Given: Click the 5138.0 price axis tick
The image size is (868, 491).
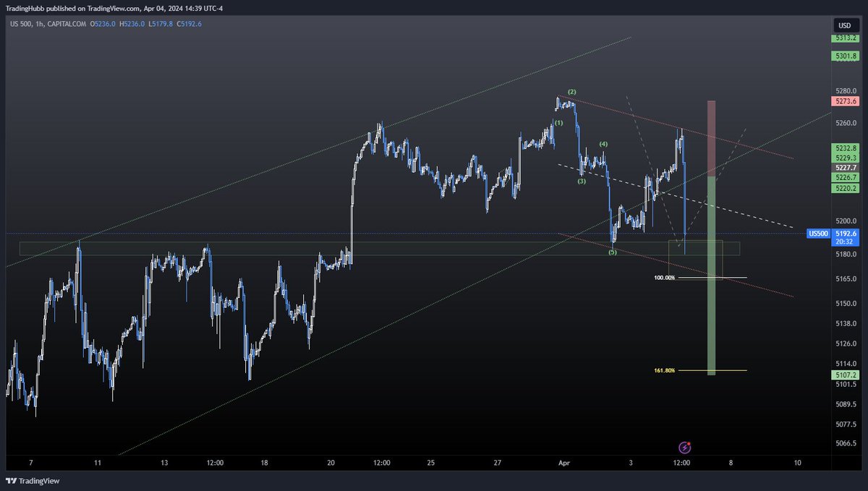Looking at the screenshot, I should (x=845, y=323).
